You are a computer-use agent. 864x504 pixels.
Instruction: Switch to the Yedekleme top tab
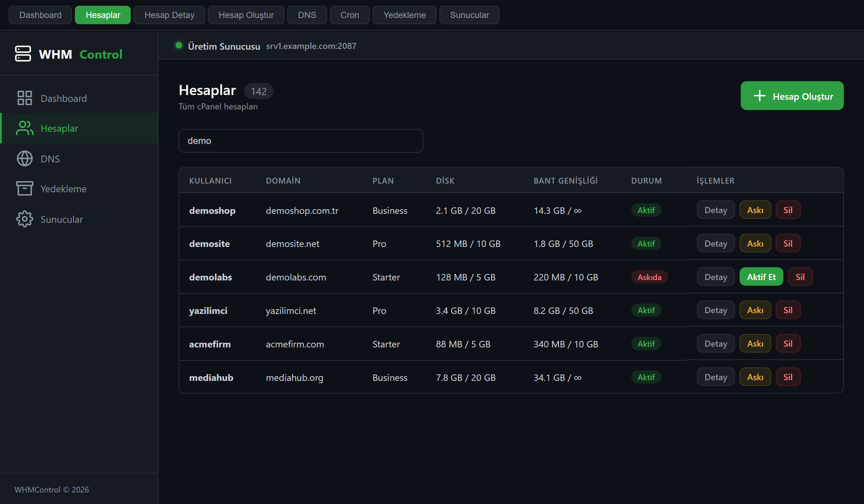click(404, 15)
